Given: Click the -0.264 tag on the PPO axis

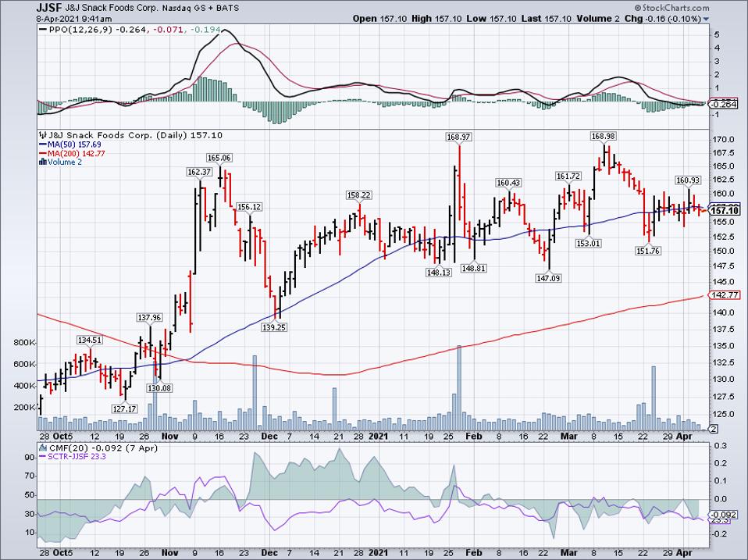Looking at the screenshot, I should click(724, 105).
